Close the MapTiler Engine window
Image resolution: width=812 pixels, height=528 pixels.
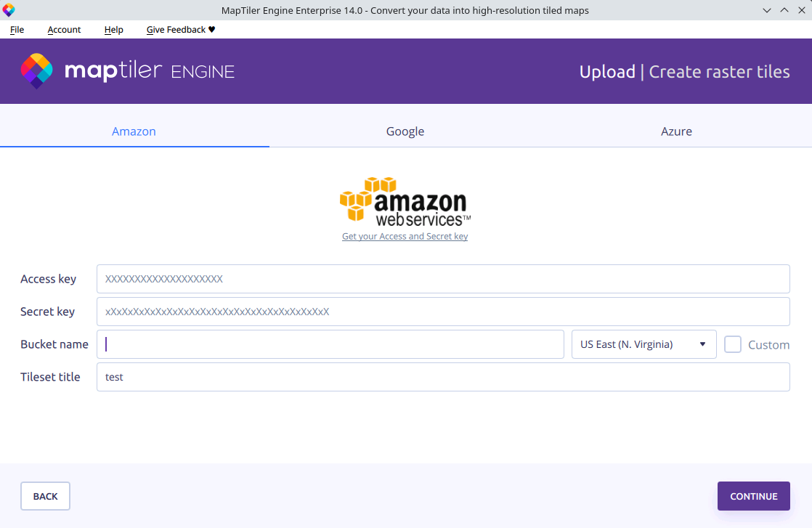(800, 10)
